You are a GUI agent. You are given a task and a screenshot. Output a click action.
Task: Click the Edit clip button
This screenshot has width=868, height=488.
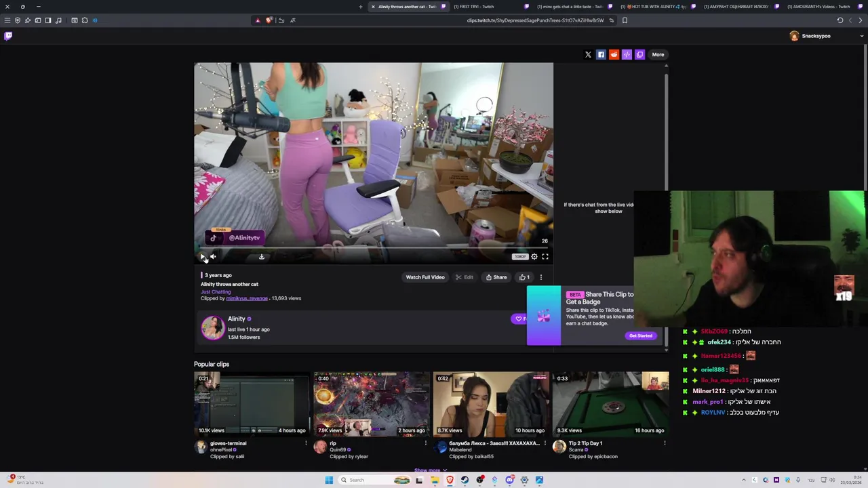[x=465, y=277]
